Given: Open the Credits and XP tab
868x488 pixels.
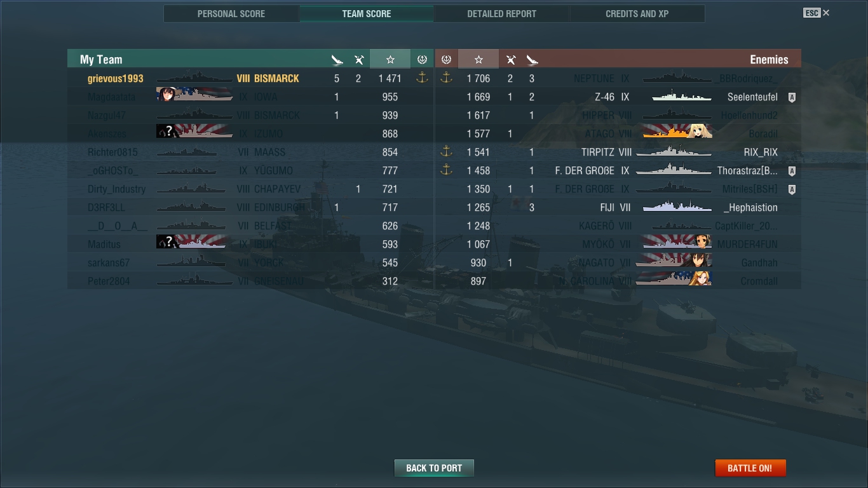Looking at the screenshot, I should pyautogui.click(x=637, y=13).
